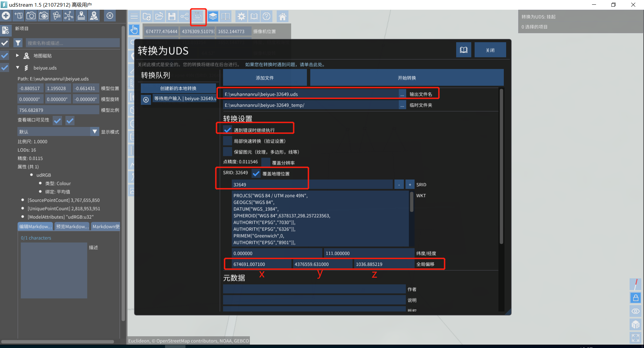Screen dimensions: 644x348
Task: Click the compass needle icon
Action: [x=636, y=284]
